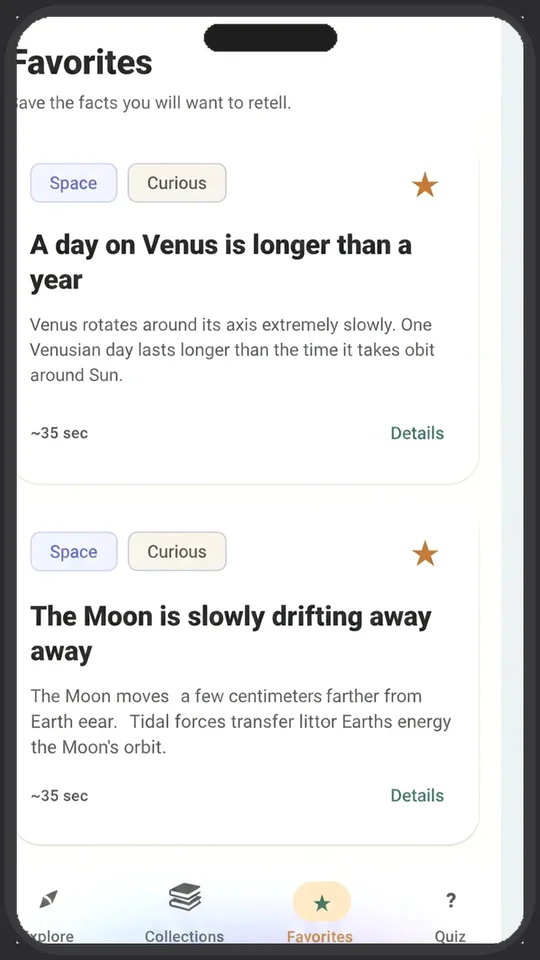
Task: Select the Space tag on the Venus card
Action: point(73,183)
